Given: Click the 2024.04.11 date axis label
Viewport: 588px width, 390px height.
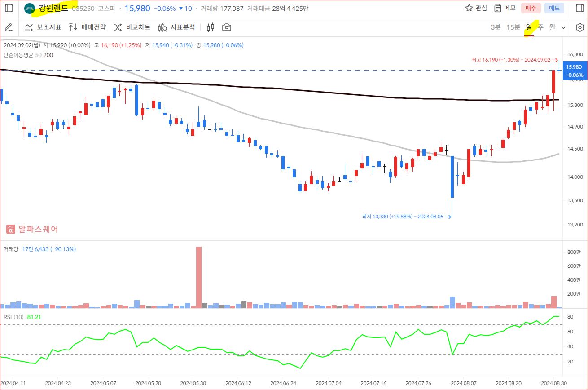Looking at the screenshot, I should (13, 383).
